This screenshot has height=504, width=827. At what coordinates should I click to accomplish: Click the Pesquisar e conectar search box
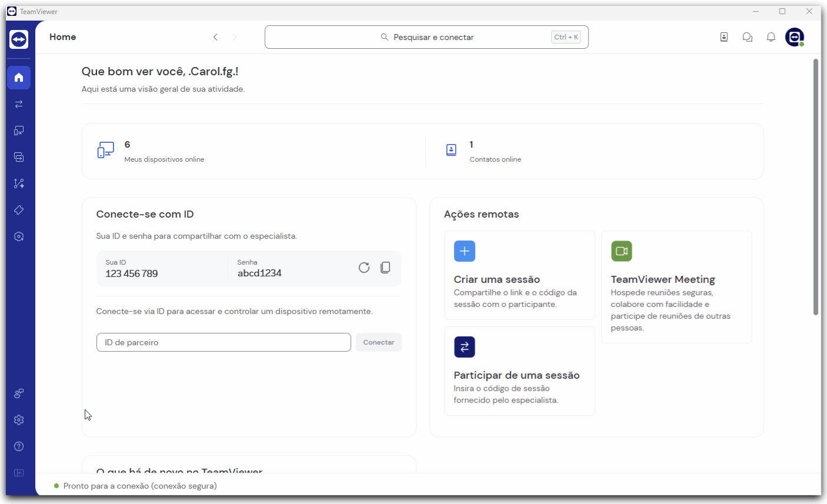426,37
